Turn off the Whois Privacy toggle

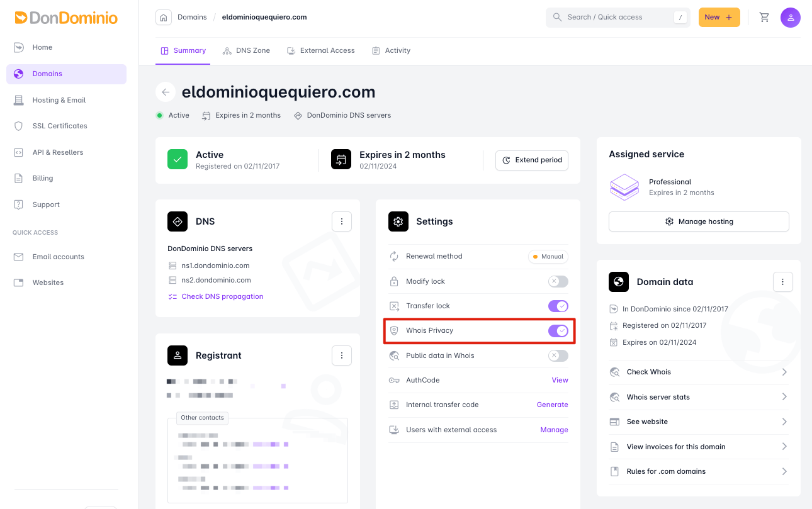(x=558, y=330)
